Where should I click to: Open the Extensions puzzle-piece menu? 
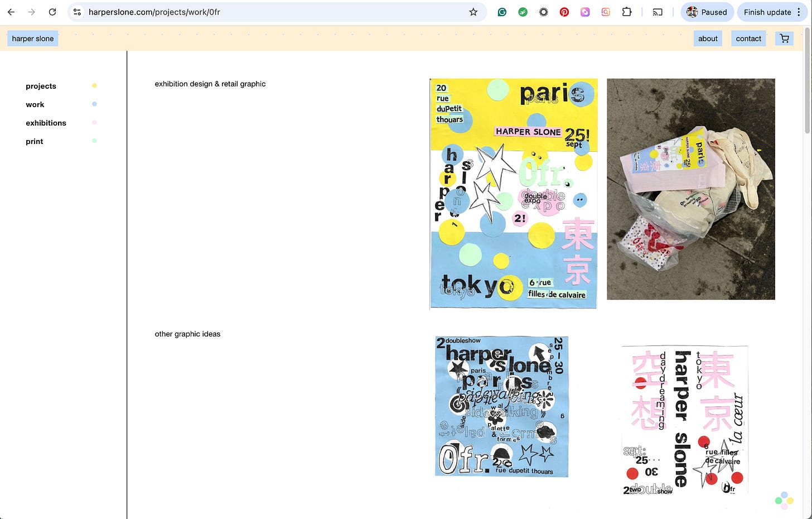[x=627, y=12]
